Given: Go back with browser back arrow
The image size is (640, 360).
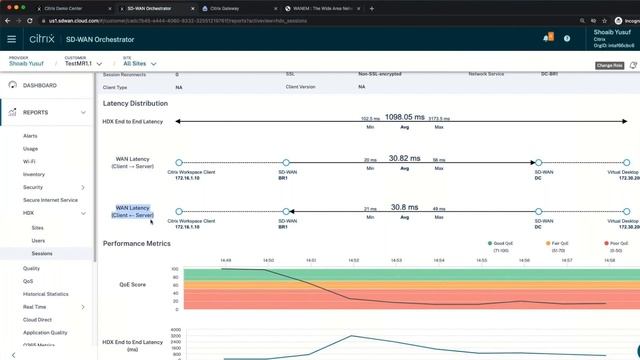Looking at the screenshot, I should (x=8, y=20).
